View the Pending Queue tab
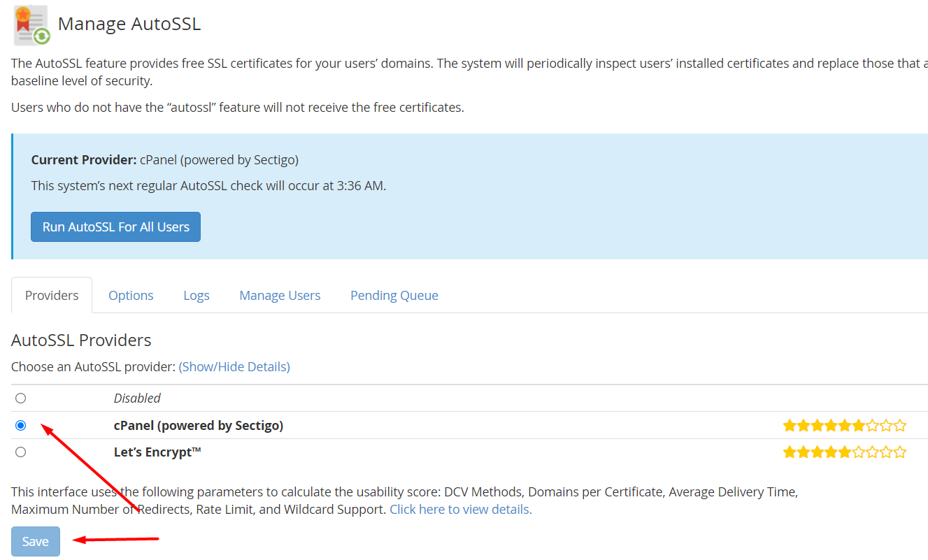Screen dimensions: 928x560 [x=394, y=295]
